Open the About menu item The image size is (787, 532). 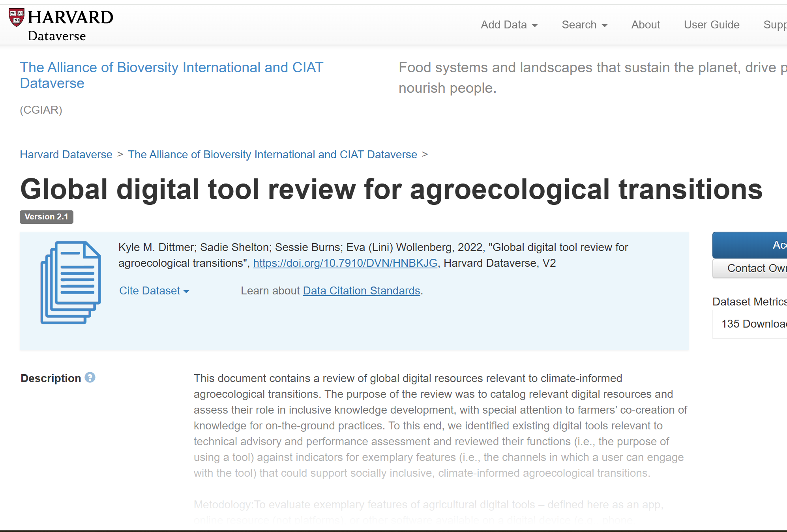click(x=645, y=25)
